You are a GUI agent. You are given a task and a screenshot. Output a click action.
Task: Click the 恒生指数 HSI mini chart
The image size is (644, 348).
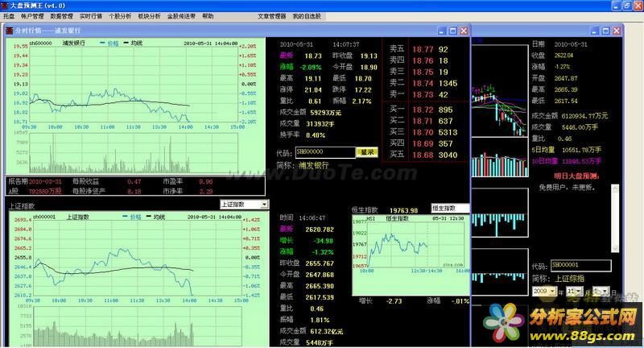pyautogui.click(x=416, y=244)
